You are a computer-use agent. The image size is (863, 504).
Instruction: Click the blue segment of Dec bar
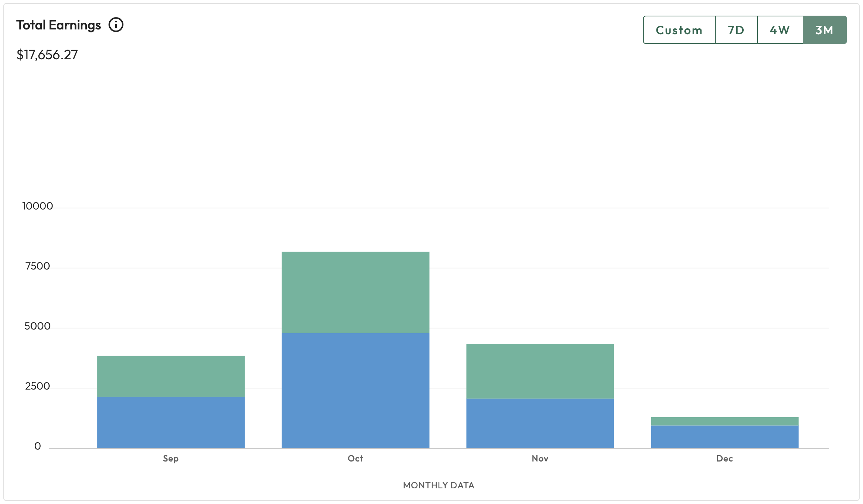coord(725,437)
